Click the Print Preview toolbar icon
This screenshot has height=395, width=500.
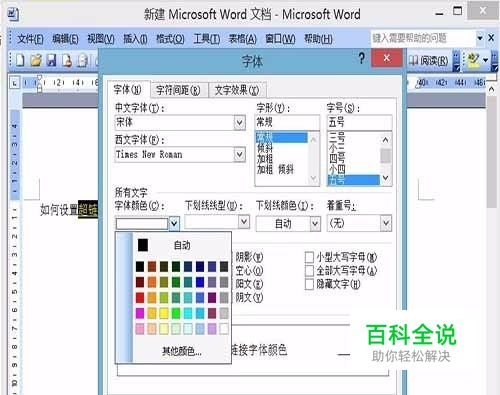[83, 61]
